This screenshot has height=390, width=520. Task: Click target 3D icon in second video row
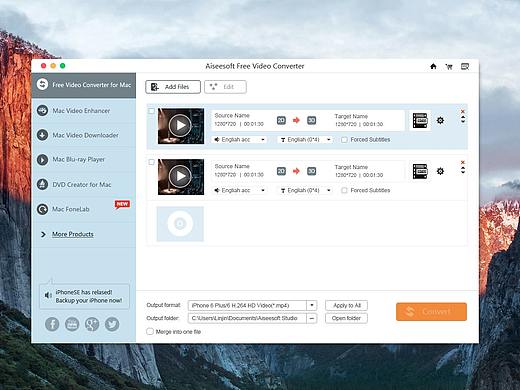pos(311,171)
